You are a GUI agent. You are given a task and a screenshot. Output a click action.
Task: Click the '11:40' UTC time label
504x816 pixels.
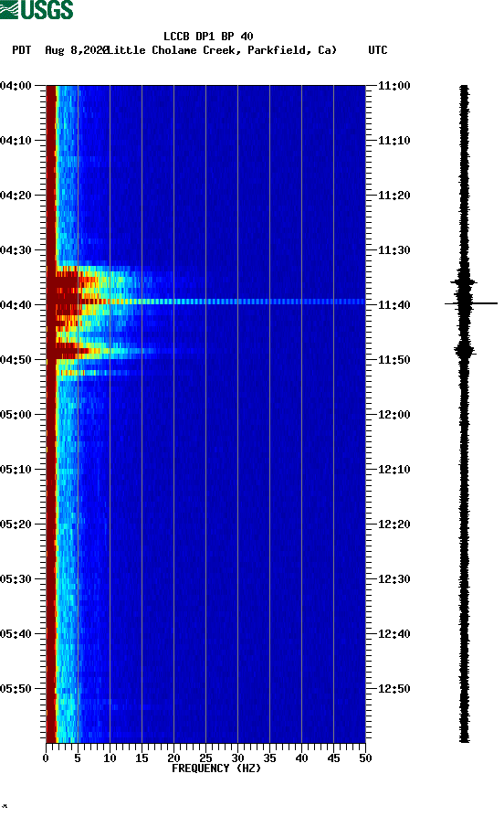point(394,305)
